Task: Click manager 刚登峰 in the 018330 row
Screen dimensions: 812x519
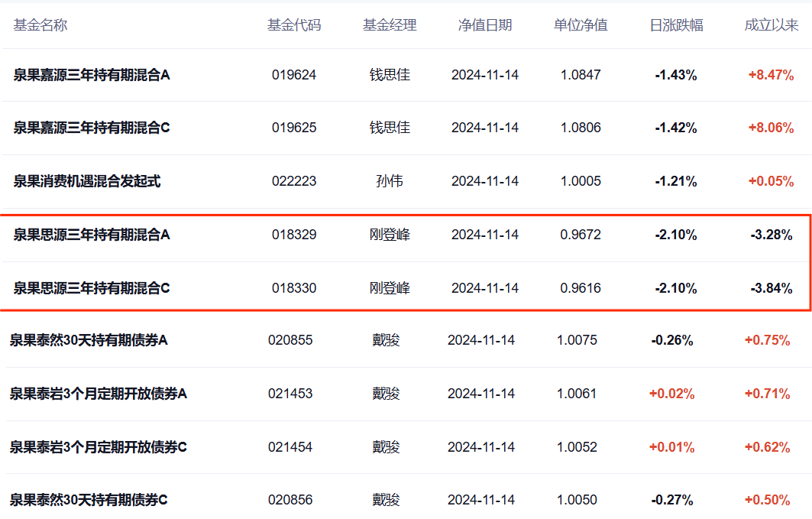Action: tap(390, 288)
